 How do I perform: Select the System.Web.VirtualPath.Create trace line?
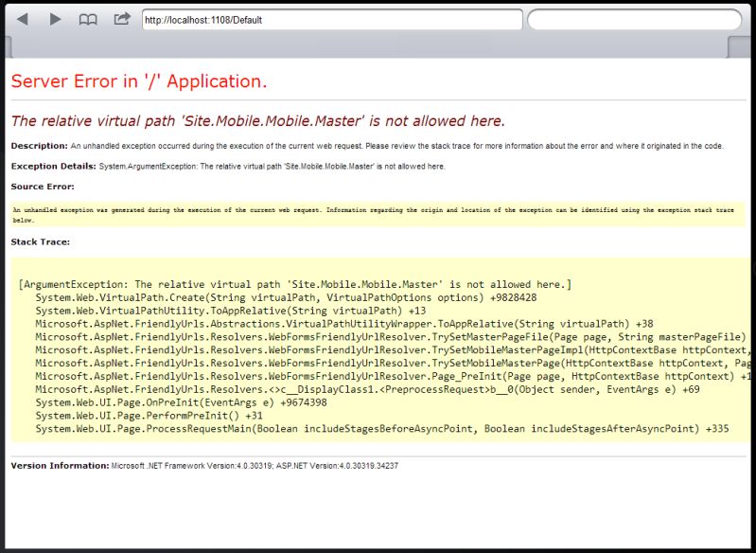[x=286, y=297]
